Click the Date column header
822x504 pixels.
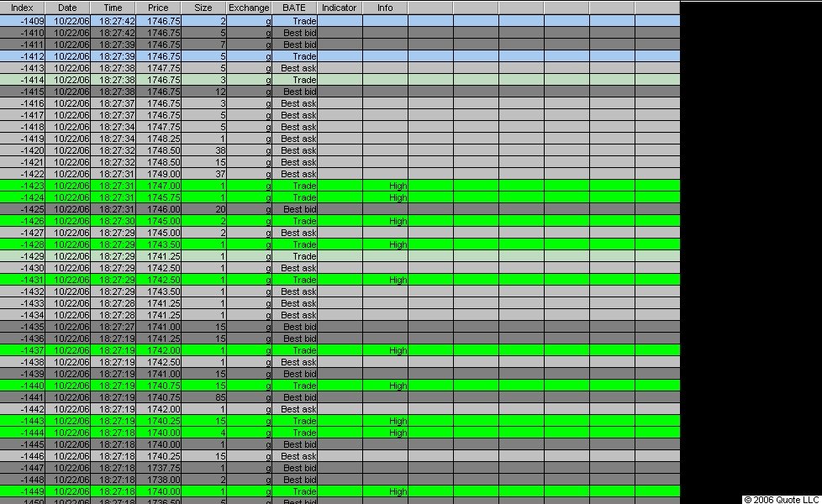pos(67,8)
